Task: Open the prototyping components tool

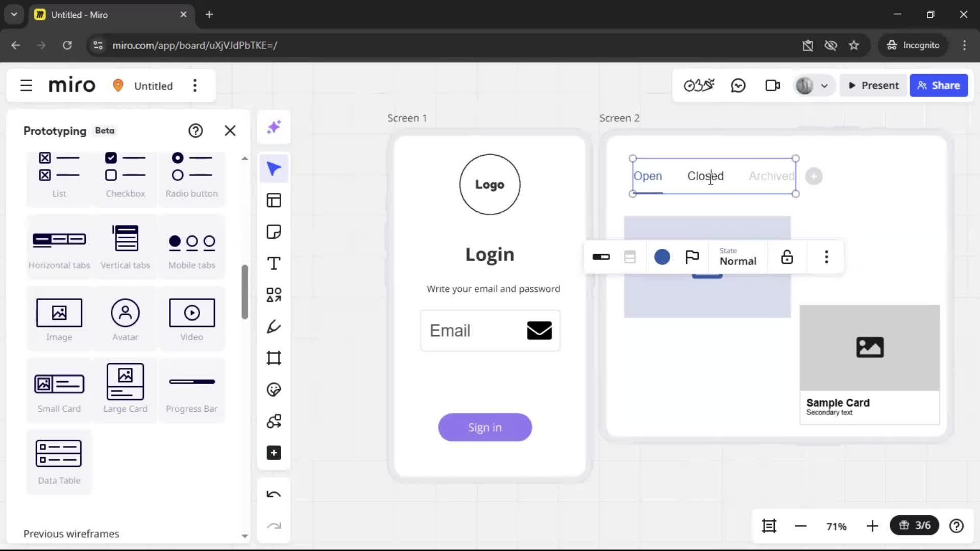Action: pyautogui.click(x=274, y=421)
